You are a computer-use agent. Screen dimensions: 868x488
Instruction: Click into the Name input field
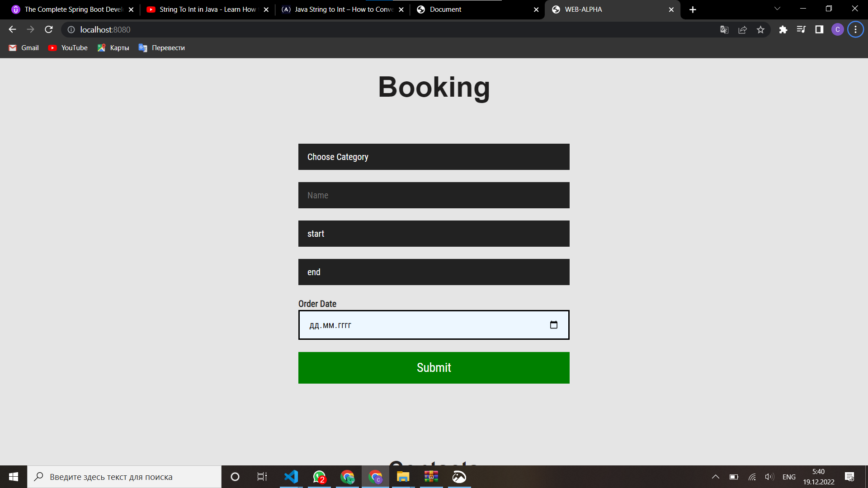434,195
